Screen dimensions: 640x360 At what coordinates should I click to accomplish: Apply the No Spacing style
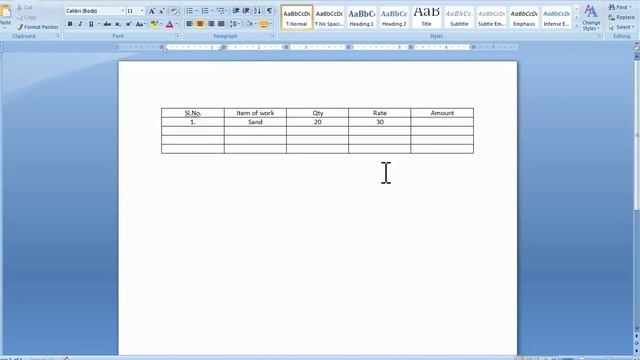pyautogui.click(x=329, y=17)
